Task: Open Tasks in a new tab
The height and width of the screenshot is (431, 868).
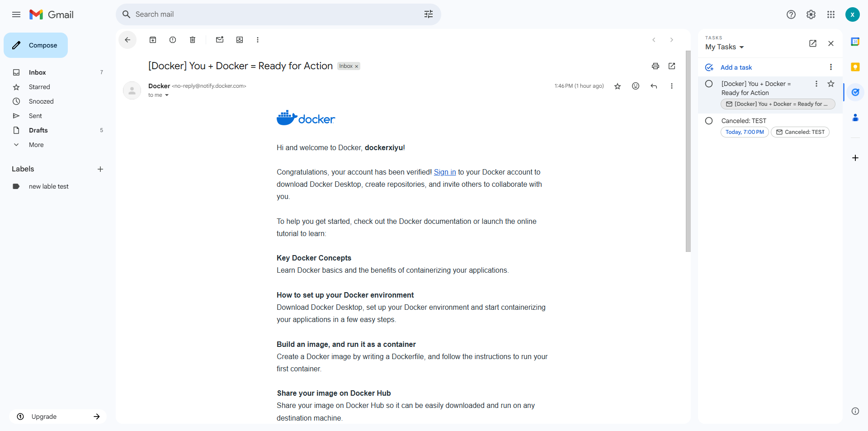Action: pyautogui.click(x=813, y=43)
